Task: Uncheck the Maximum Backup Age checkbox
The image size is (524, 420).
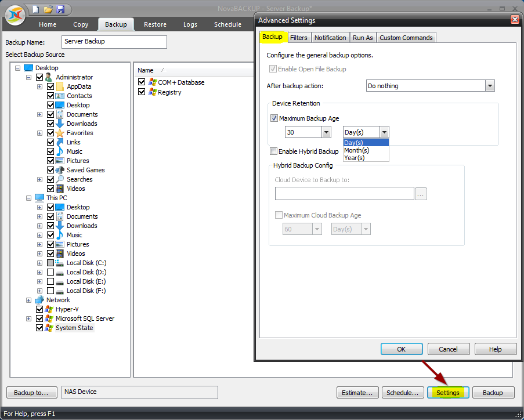Action: 274,118
